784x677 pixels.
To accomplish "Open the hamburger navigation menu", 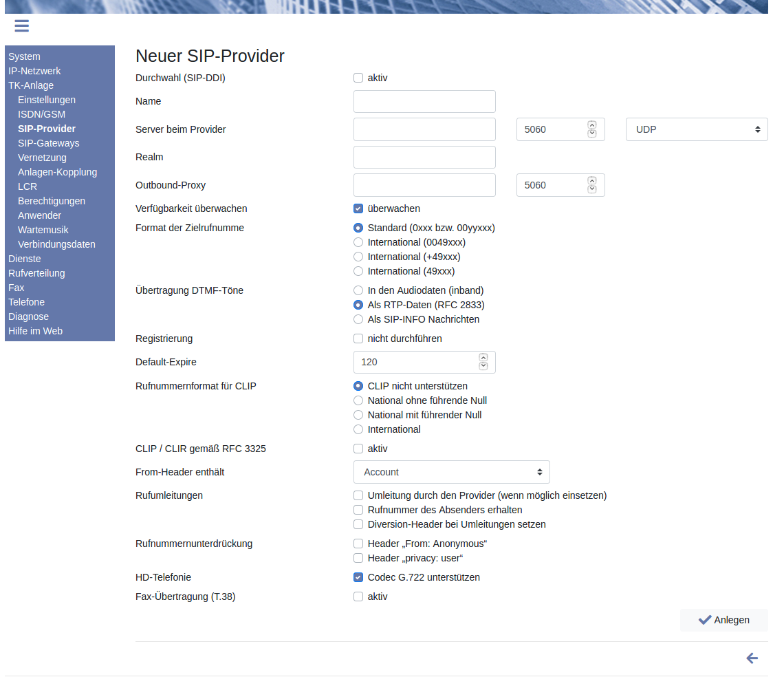I will tap(21, 26).
